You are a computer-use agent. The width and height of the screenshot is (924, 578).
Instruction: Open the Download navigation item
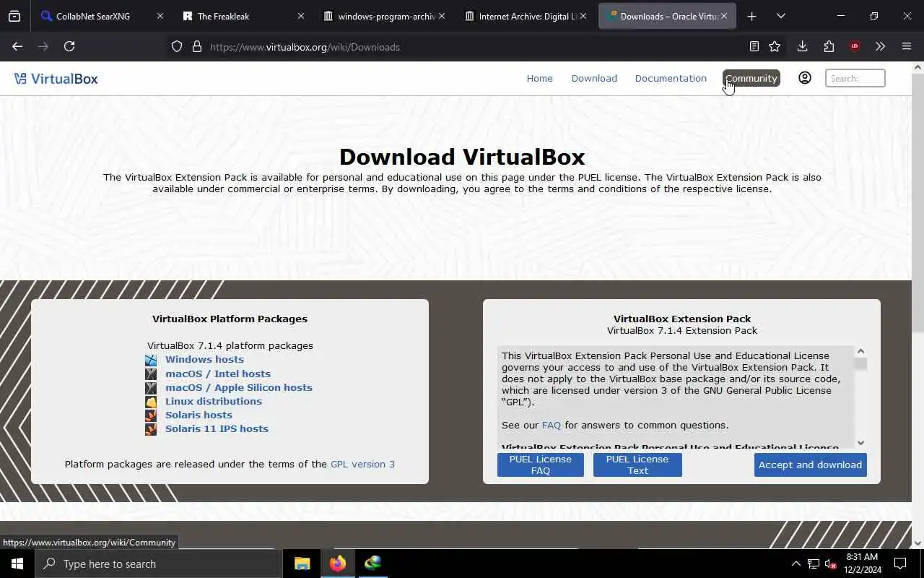click(x=594, y=78)
